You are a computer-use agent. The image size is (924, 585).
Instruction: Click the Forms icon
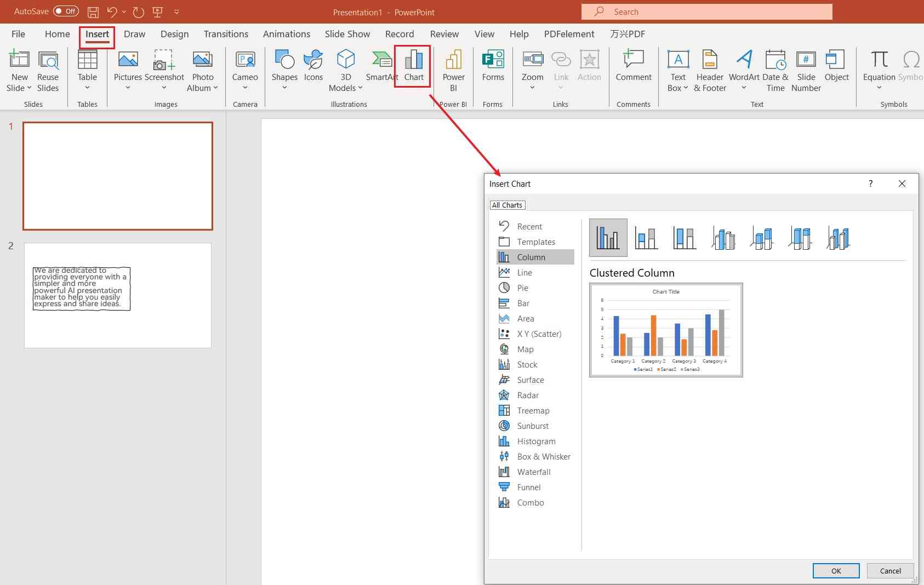pyautogui.click(x=493, y=60)
